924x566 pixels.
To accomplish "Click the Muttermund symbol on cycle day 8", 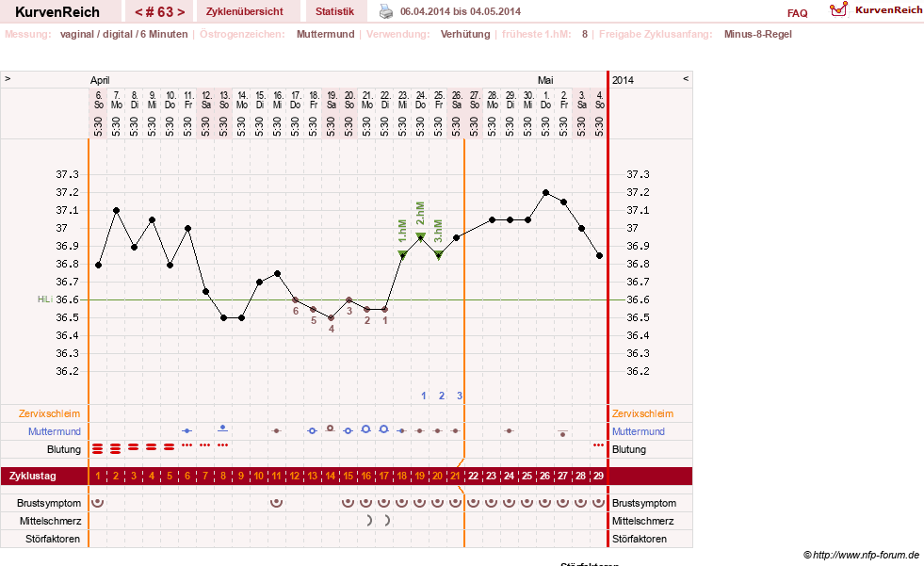I will 222,429.
